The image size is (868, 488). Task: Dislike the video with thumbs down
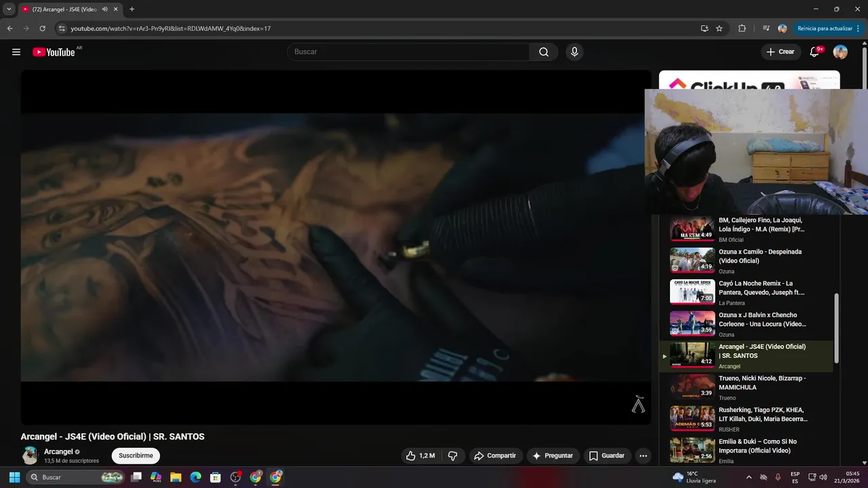point(453,456)
